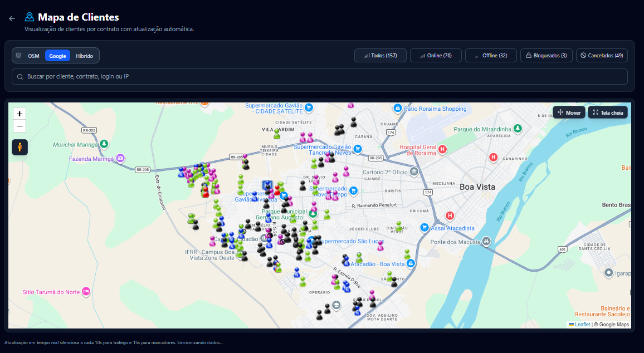
Task: Switch to Híbrido map layer
Action: click(x=84, y=56)
